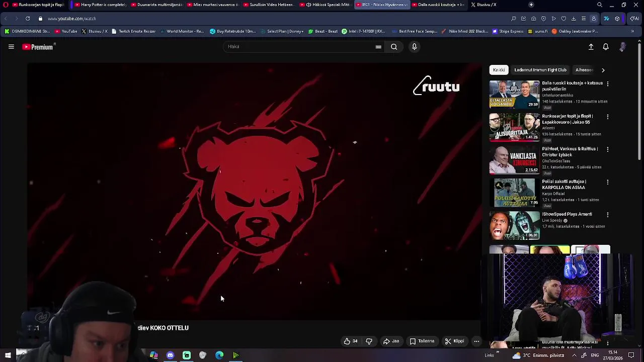This screenshot has height=362, width=644.
Task: Open Discord from the taskbar
Action: [x=170, y=355]
